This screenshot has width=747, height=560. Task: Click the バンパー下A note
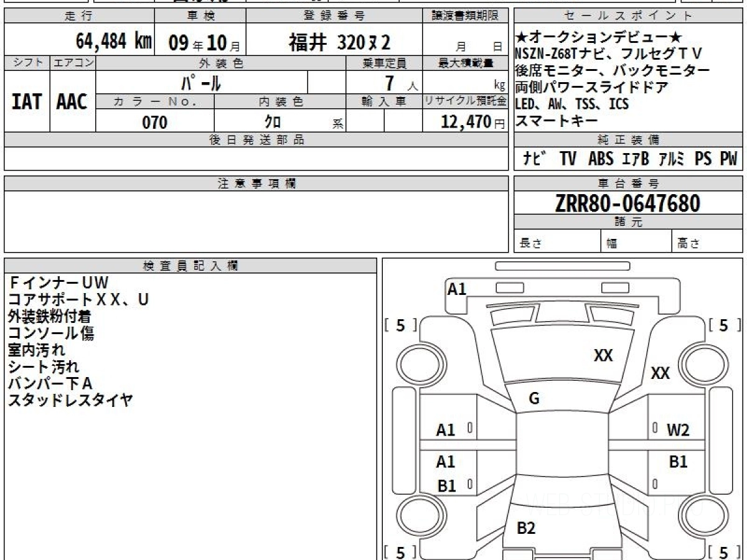[50, 384]
